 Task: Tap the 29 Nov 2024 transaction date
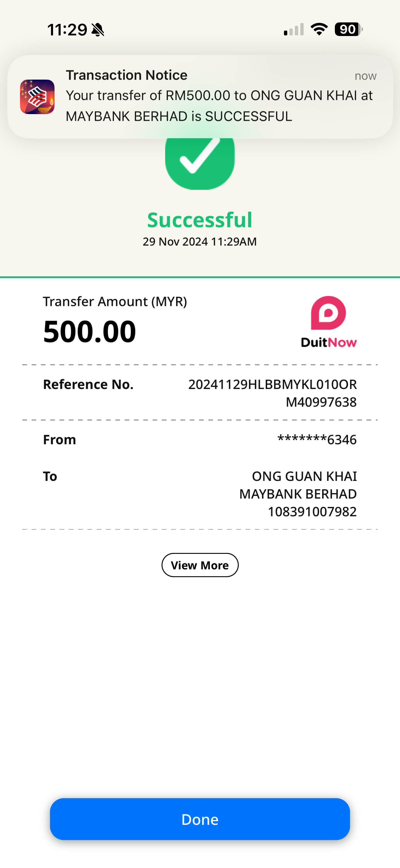click(x=200, y=242)
